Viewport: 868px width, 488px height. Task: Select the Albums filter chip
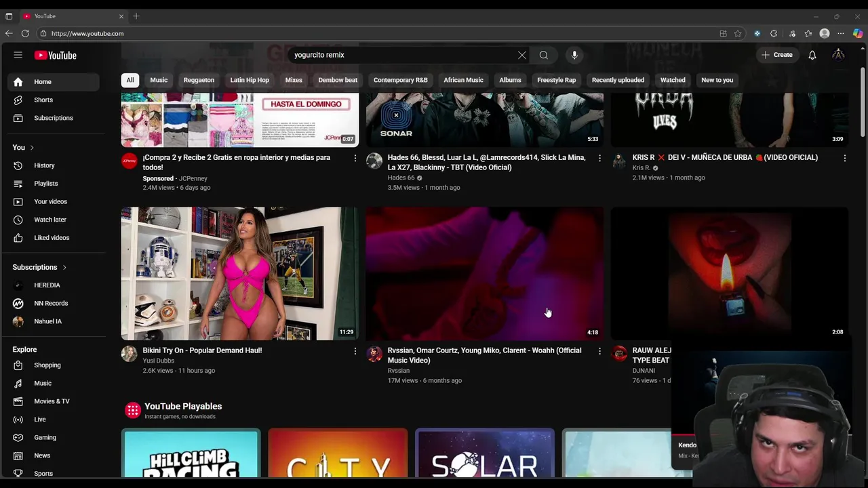(511, 80)
